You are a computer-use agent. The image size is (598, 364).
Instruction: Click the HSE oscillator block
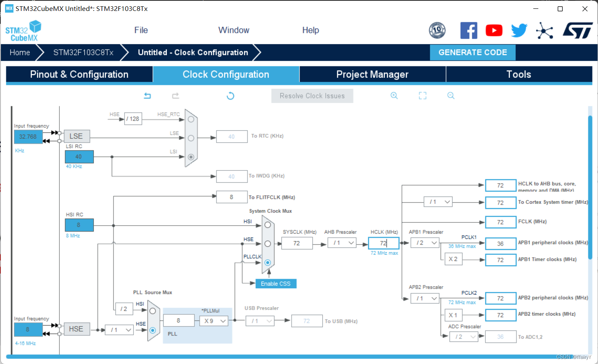pyautogui.click(x=76, y=329)
